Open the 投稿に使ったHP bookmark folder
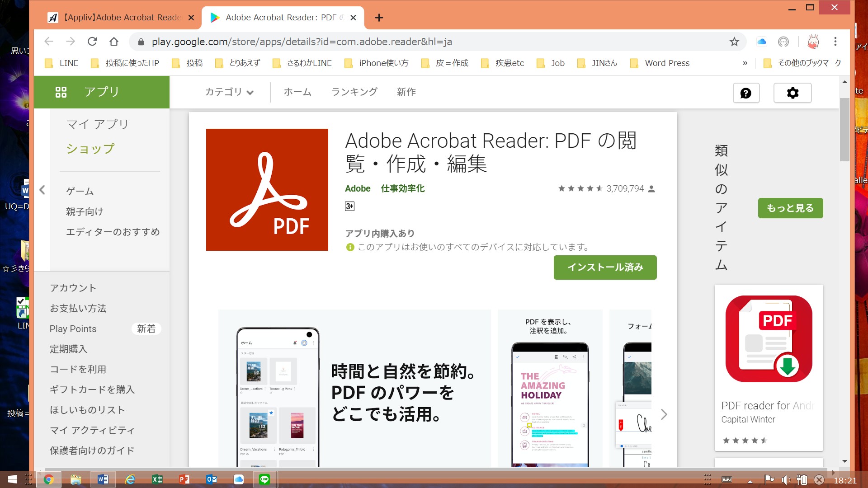This screenshot has height=488, width=868. pyautogui.click(x=125, y=63)
